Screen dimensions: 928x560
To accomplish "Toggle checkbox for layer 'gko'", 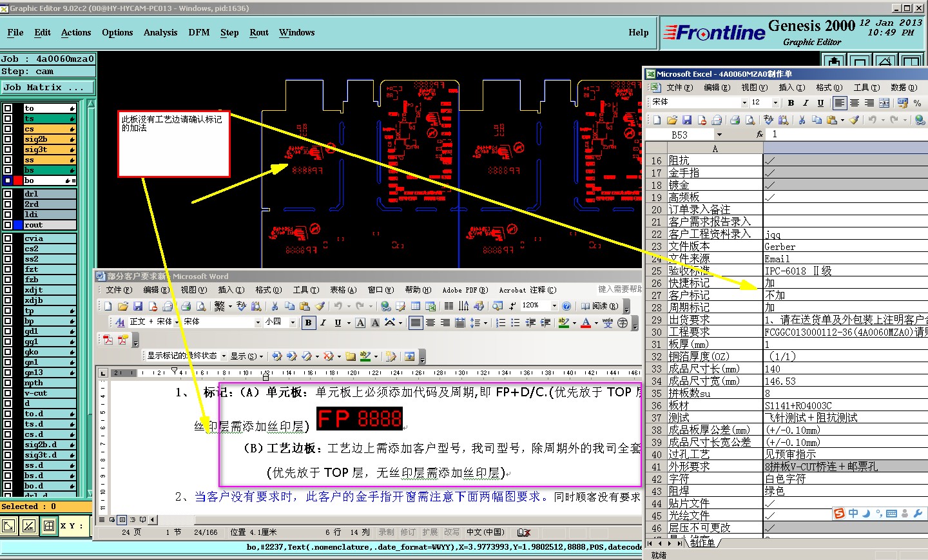I will pyautogui.click(x=8, y=352).
